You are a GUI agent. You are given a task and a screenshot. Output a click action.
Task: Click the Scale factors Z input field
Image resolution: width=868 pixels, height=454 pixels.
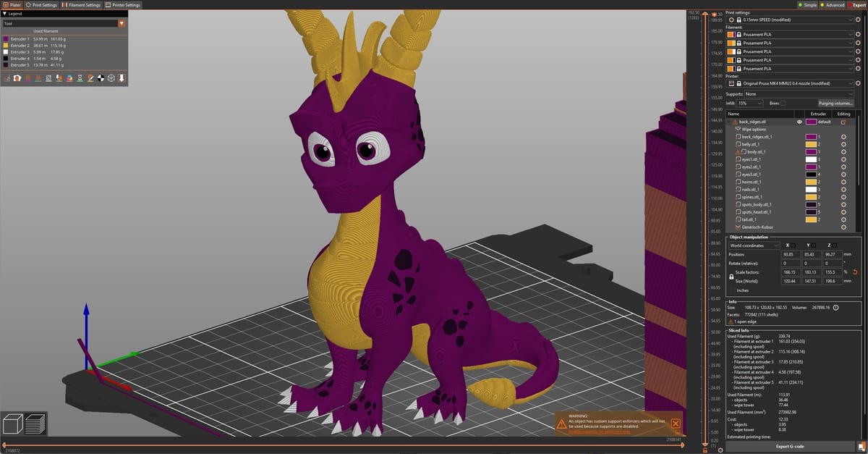coord(832,272)
